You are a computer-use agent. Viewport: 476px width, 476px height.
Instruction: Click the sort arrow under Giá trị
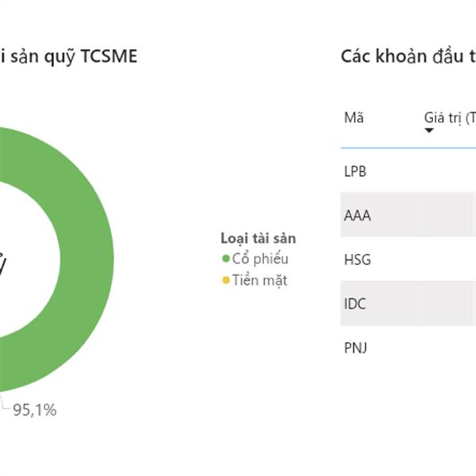coord(429,131)
